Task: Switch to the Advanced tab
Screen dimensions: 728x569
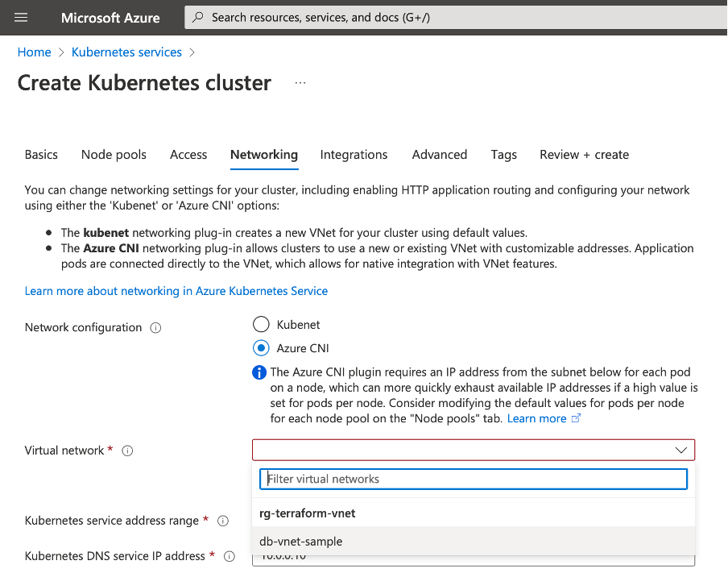Action: [x=440, y=155]
